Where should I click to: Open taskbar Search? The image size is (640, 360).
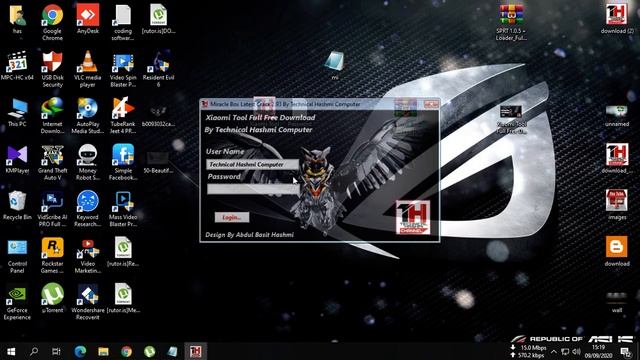(34, 351)
